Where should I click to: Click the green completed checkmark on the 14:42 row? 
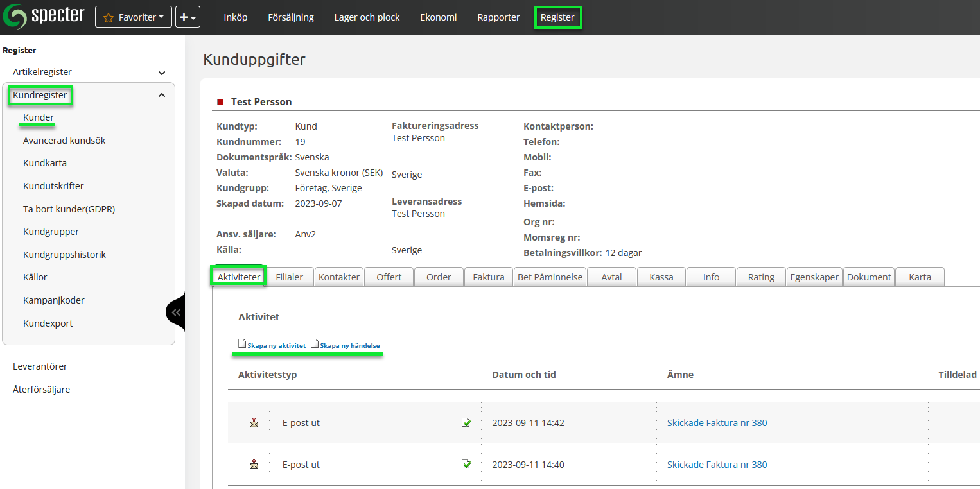[466, 423]
